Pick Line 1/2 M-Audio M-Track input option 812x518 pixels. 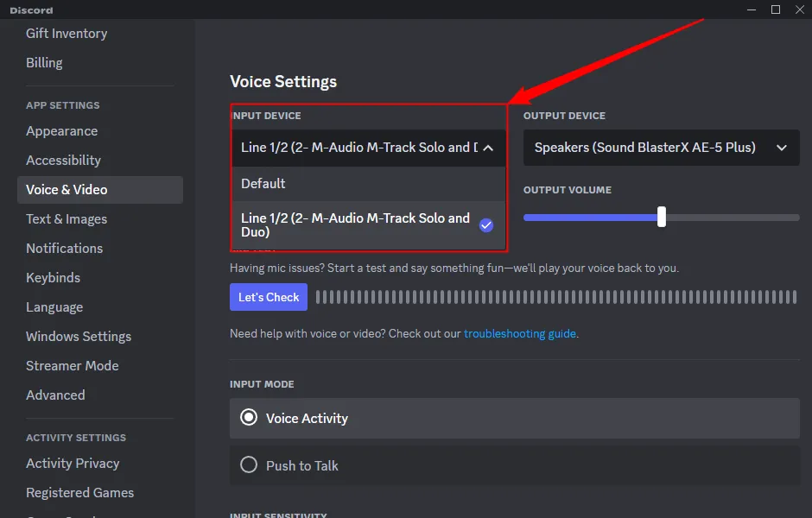pos(369,225)
